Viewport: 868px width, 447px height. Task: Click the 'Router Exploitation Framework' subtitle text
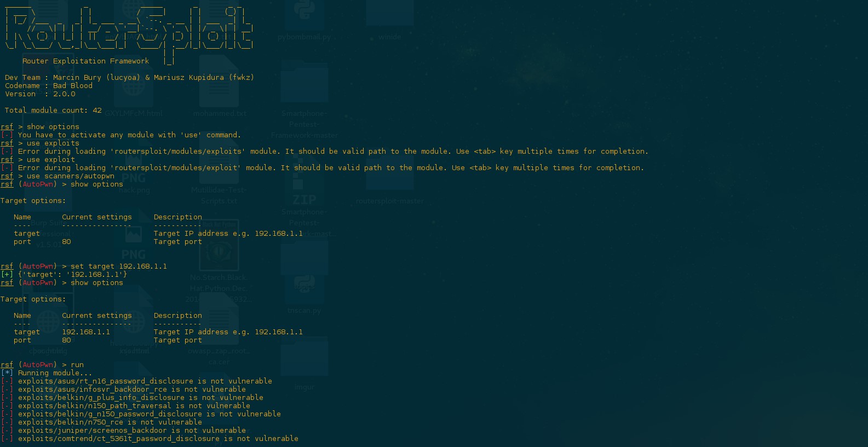tap(85, 61)
